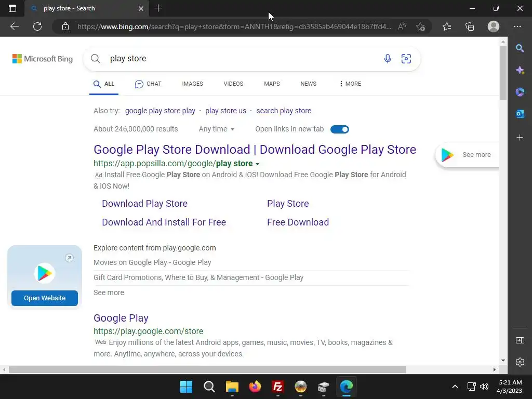532x399 pixels.
Task: Launch File Explorer from taskbar
Action: click(x=232, y=387)
